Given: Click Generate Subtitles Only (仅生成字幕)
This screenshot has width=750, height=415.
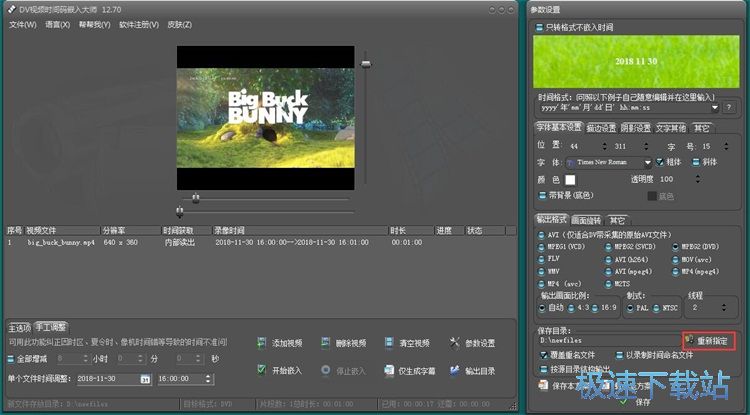Looking at the screenshot, I should point(410,371).
